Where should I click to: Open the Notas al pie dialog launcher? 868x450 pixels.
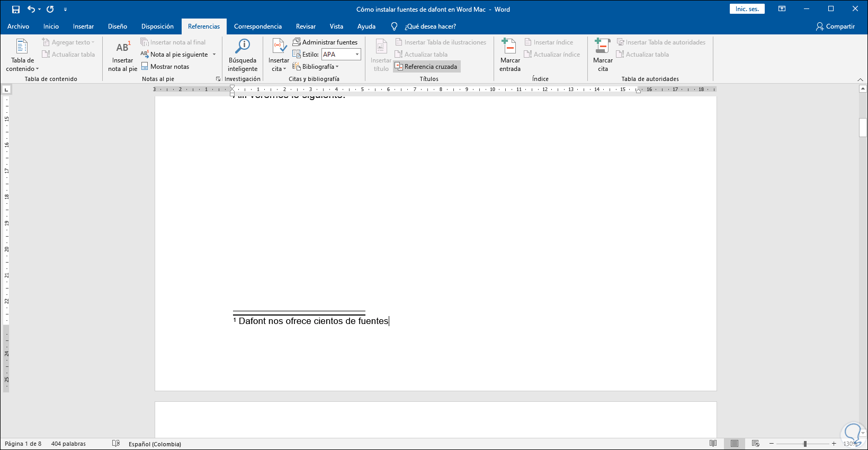[x=218, y=79]
